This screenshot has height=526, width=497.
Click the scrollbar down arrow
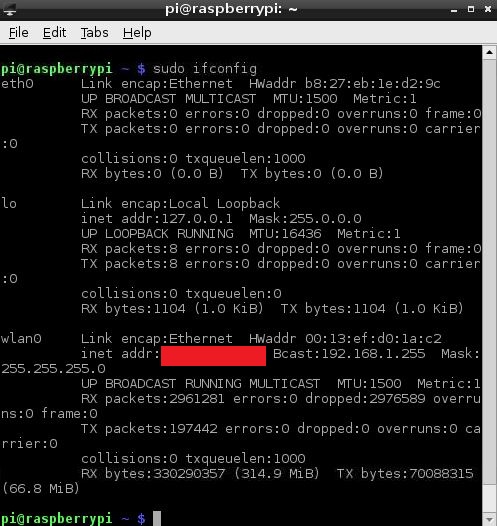[489, 519]
